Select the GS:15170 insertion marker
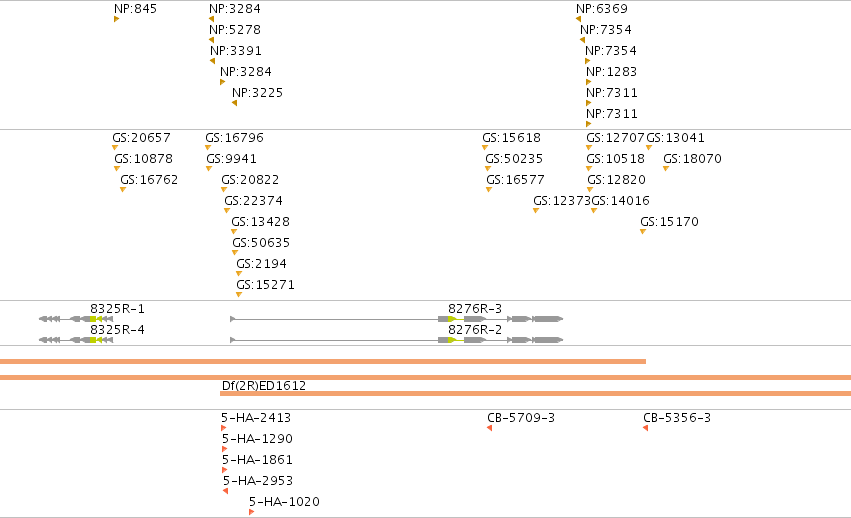851x518 pixels. click(x=643, y=232)
